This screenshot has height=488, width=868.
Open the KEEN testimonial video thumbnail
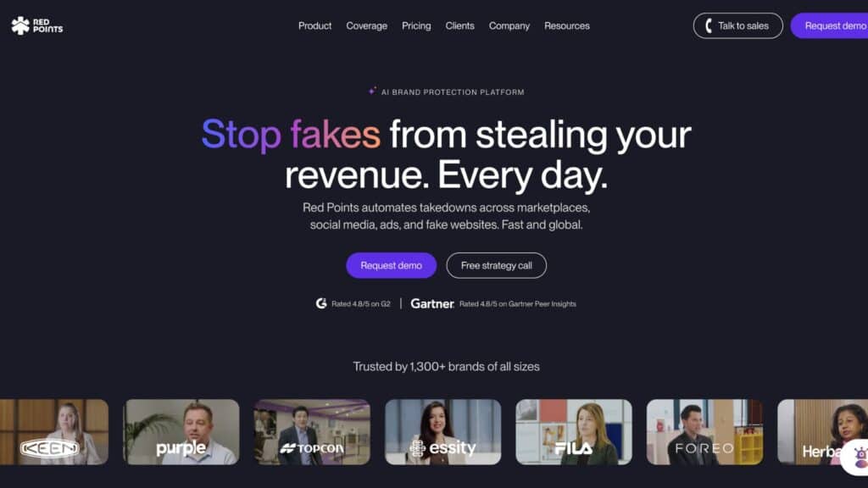54,432
